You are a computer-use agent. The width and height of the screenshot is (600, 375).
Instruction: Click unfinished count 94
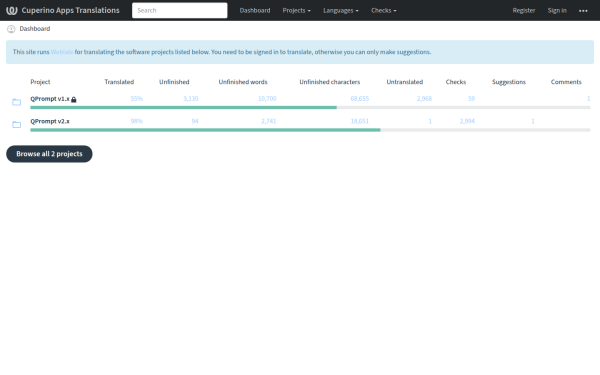(x=195, y=121)
